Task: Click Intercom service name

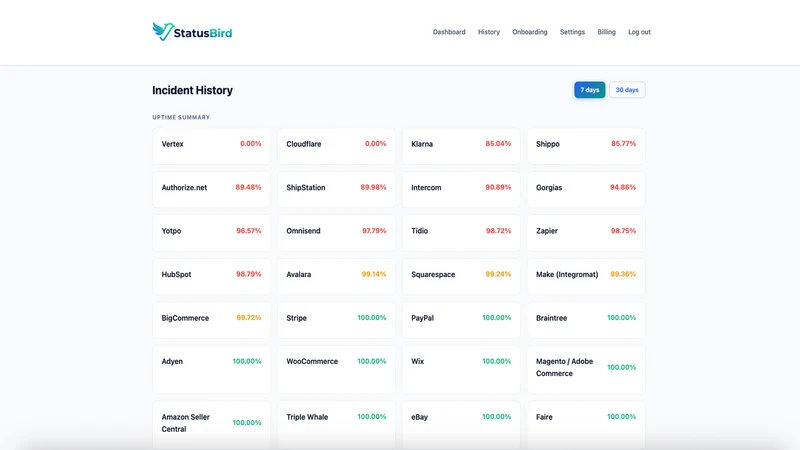Action: 426,187
